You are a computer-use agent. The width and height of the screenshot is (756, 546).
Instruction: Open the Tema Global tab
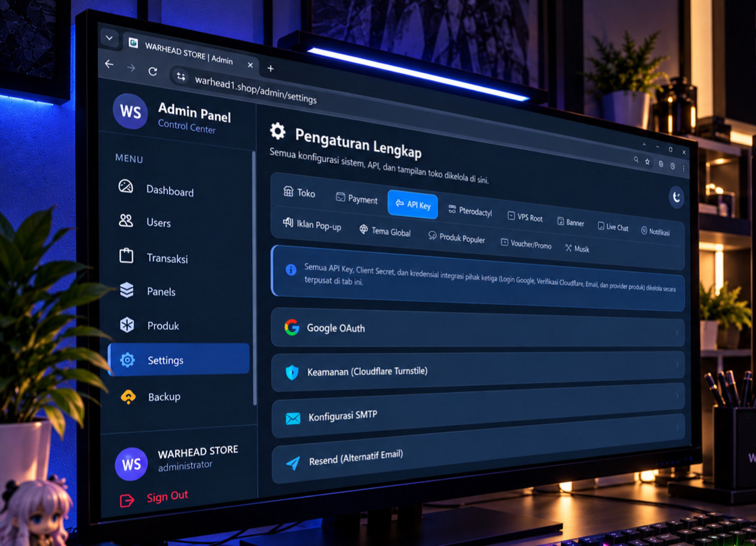coord(385,231)
